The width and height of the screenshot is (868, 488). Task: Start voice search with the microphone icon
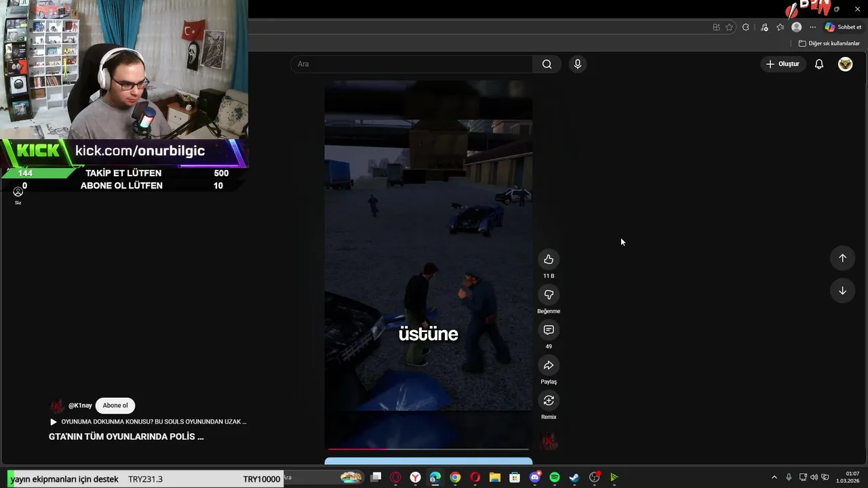pos(577,64)
